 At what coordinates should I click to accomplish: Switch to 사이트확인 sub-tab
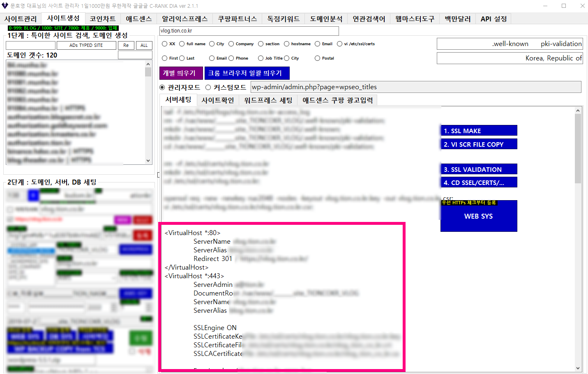(x=218, y=100)
